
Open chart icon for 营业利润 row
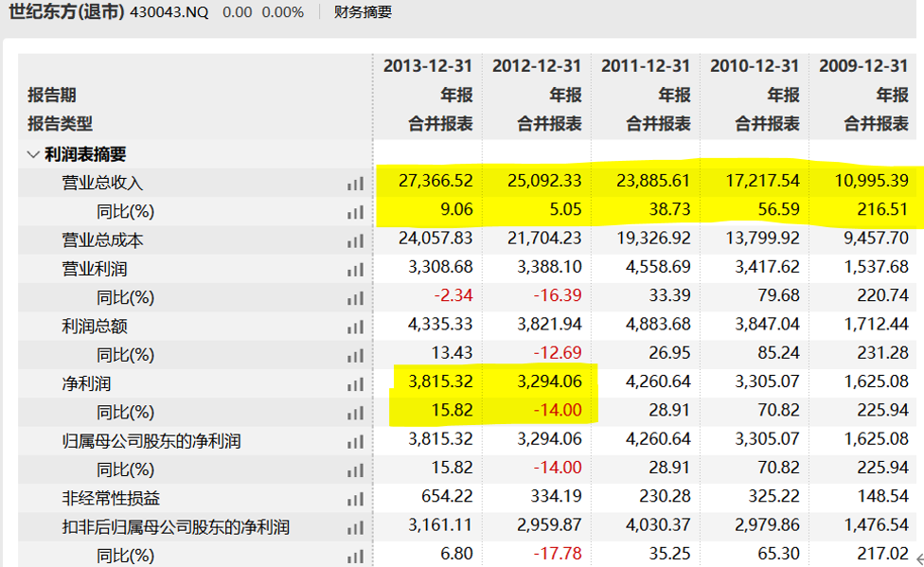pos(355,270)
